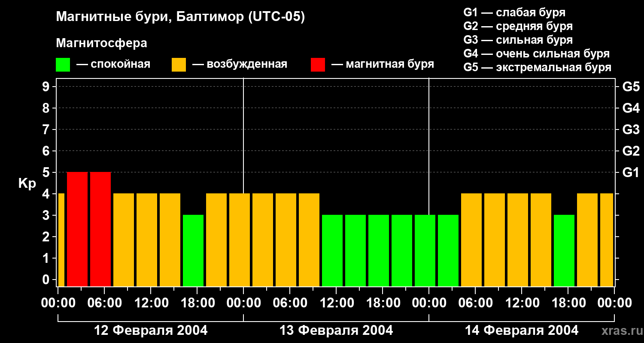Select the first red Kp 5 bar

77,229
